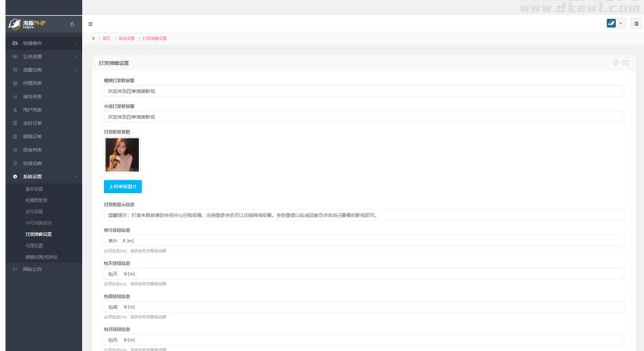Click the 系统设置 gear icon in the sidebar
The height and width of the screenshot is (351, 644).
click(x=15, y=177)
